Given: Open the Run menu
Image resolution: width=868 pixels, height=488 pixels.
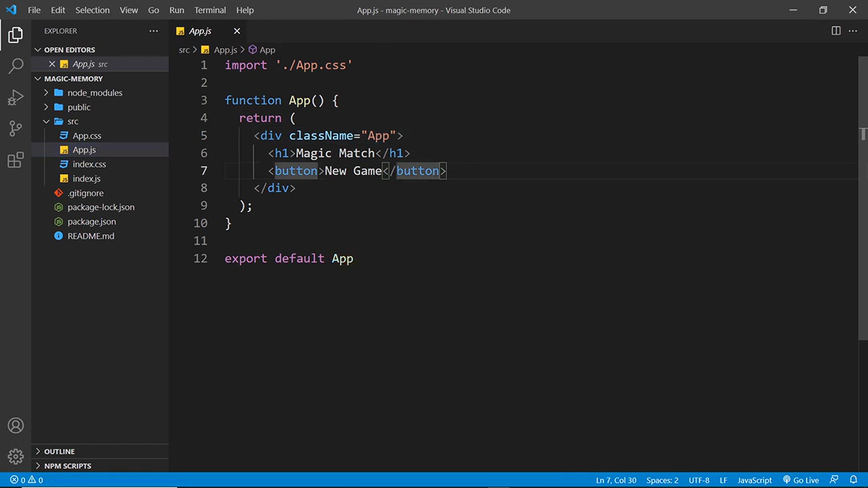Looking at the screenshot, I should [177, 10].
